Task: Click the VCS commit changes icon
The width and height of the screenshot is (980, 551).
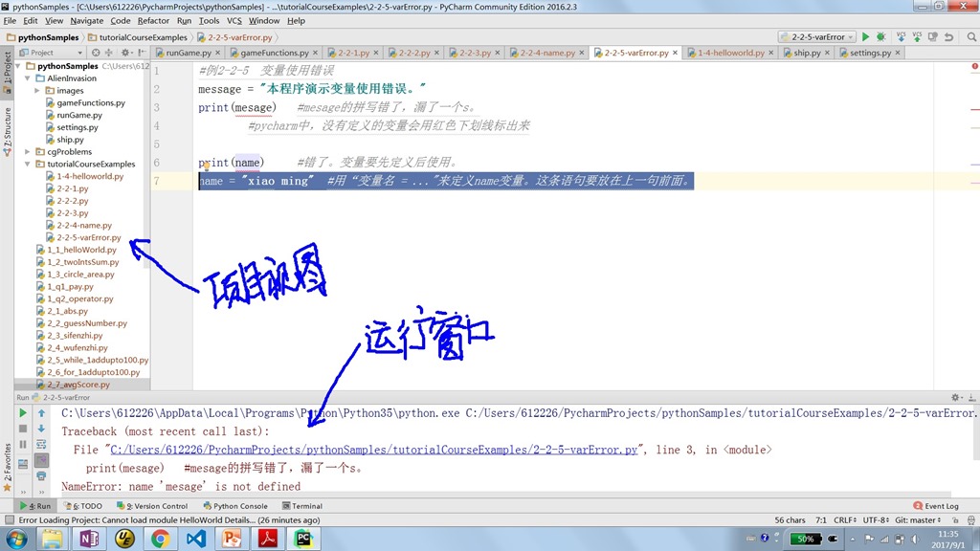Action: (917, 37)
